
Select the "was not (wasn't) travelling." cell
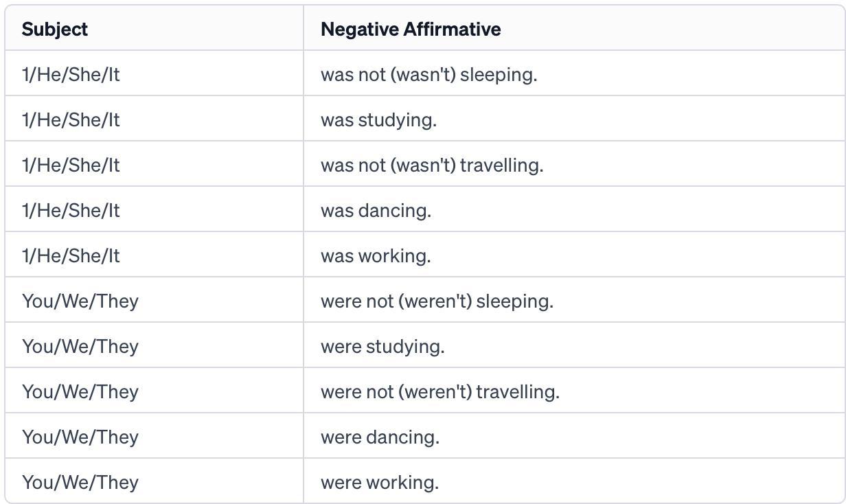click(432, 165)
